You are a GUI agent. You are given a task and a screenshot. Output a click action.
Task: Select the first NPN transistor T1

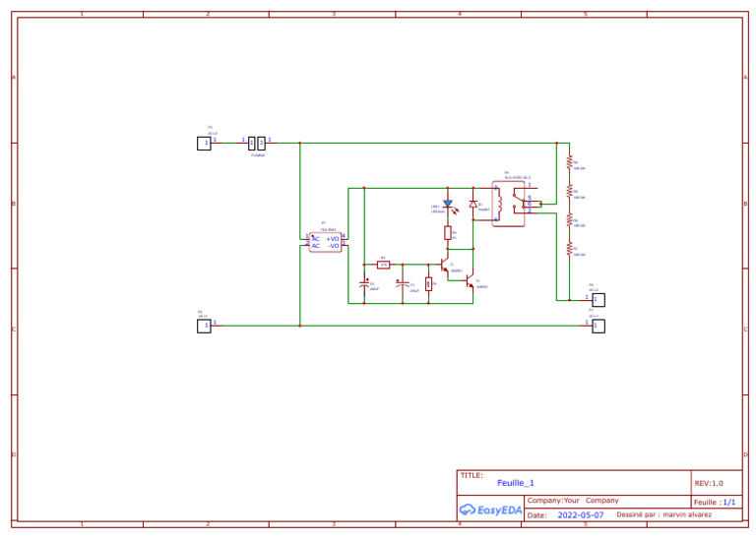click(445, 265)
